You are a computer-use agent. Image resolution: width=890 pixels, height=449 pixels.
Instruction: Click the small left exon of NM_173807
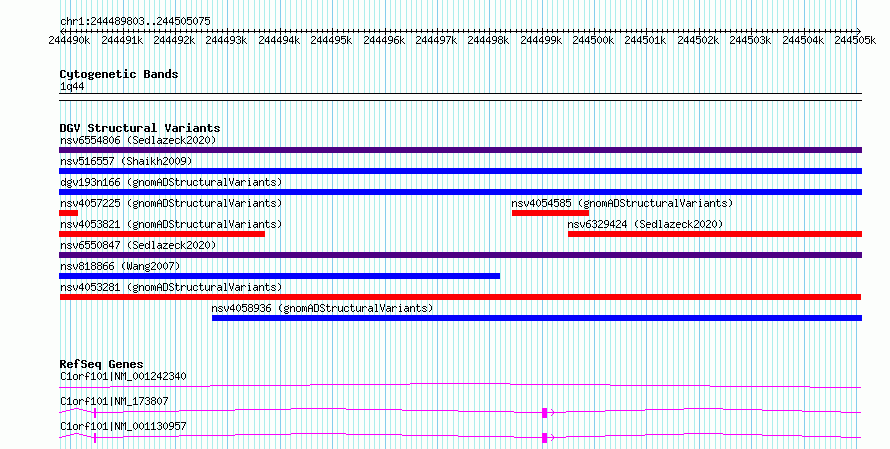[95, 413]
